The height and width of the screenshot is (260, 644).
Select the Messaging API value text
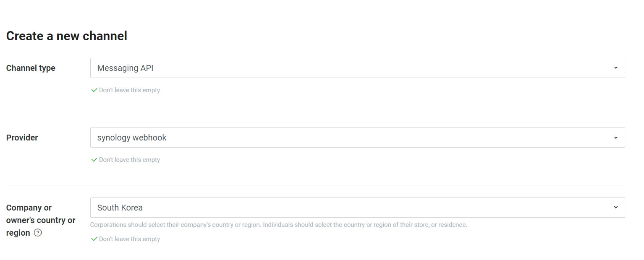(125, 68)
